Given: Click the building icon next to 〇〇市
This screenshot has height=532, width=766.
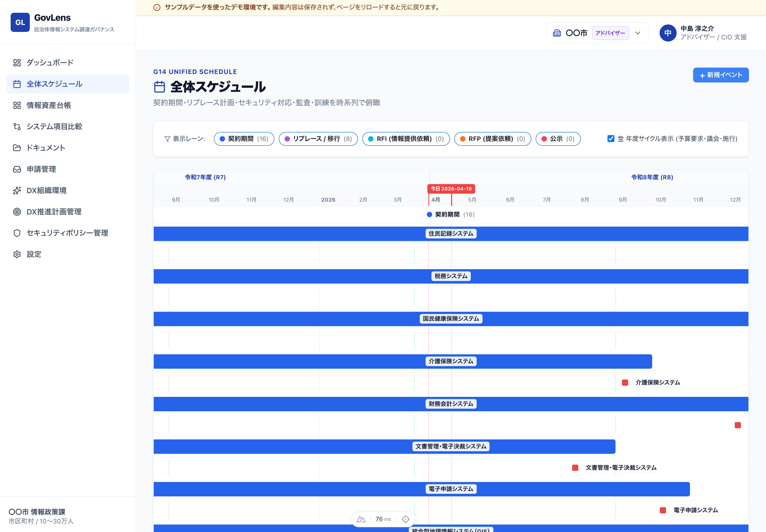Looking at the screenshot, I should 557,33.
